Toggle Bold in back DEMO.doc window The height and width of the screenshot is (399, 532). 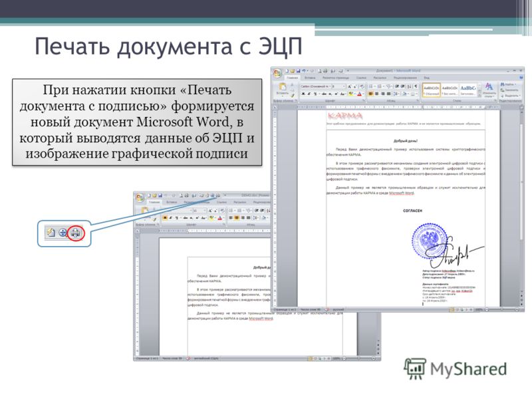click(165, 218)
